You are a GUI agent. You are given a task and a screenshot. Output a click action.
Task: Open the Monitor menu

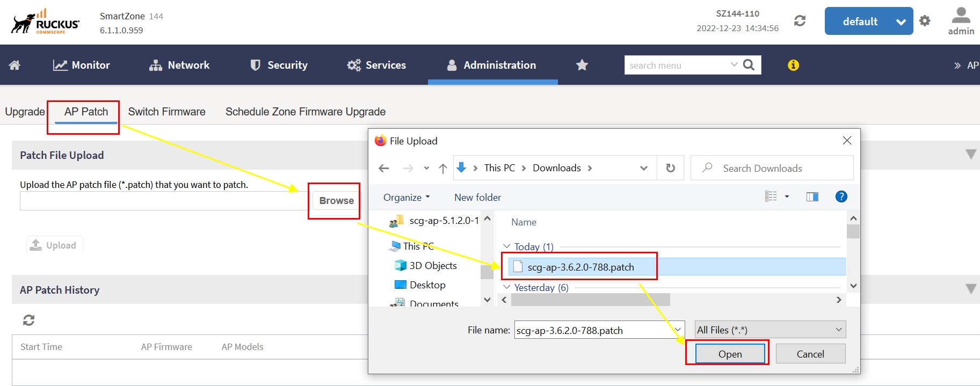point(81,65)
